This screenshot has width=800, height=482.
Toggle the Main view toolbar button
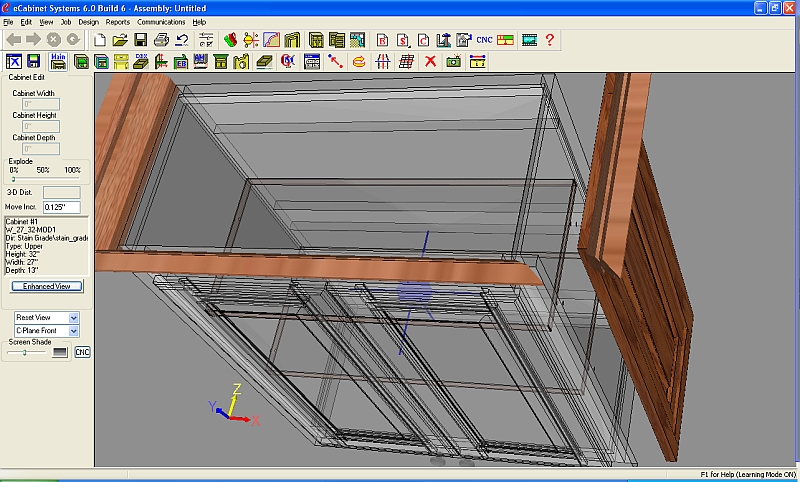tap(58, 62)
